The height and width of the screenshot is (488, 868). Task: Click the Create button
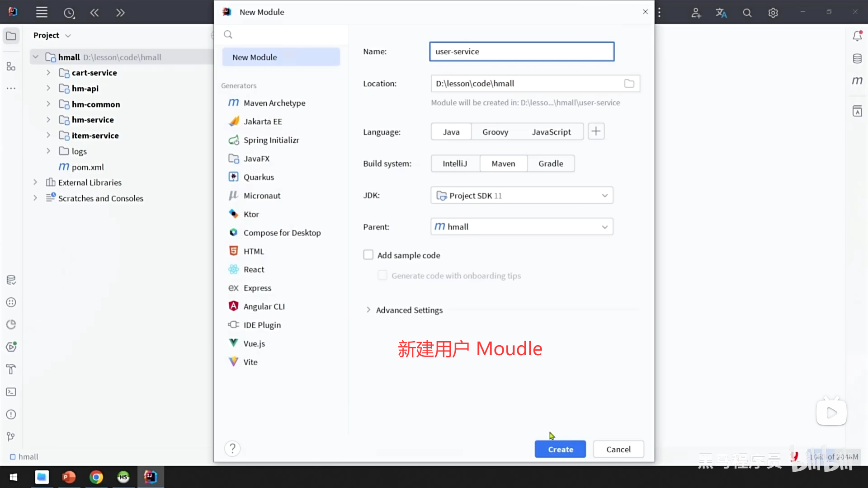pos(560,450)
